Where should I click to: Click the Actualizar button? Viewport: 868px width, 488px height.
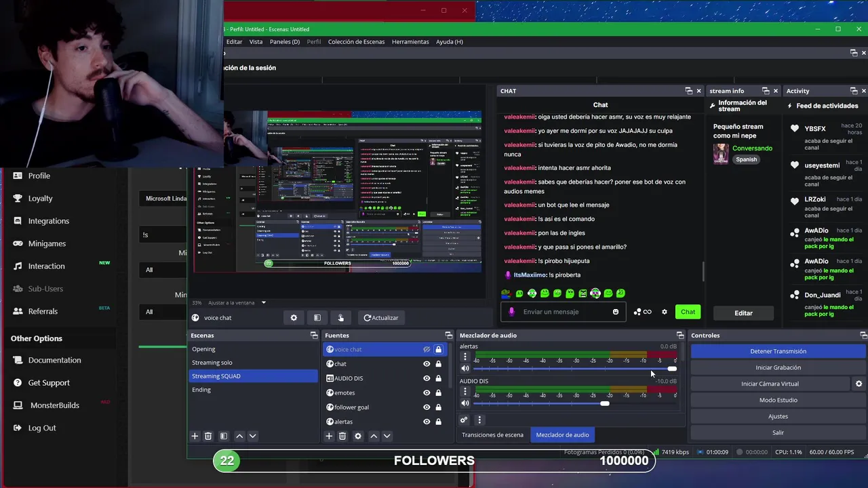pyautogui.click(x=381, y=317)
